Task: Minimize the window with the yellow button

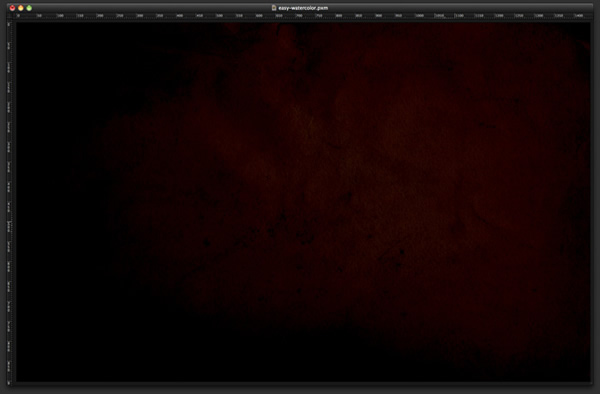Action: pos(21,8)
